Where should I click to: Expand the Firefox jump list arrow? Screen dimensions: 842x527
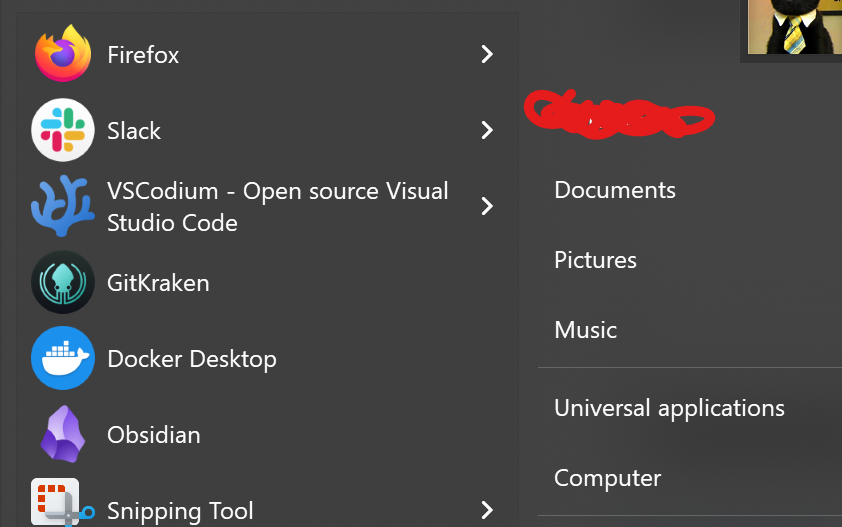[487, 54]
